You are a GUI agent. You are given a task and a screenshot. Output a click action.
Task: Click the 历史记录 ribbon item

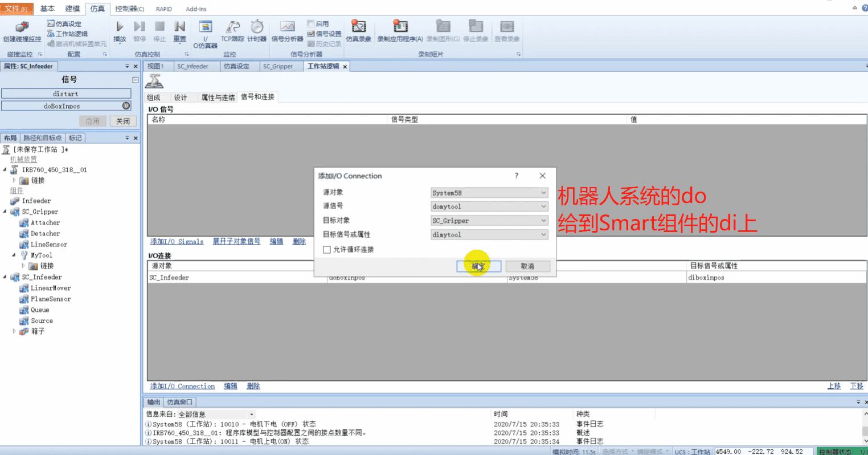(324, 43)
